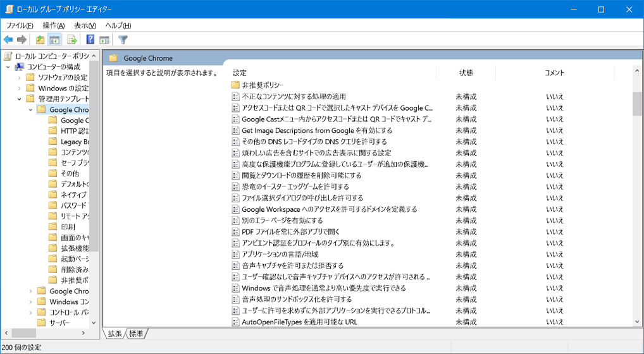
Task: Maximize the ローカル グループ ポリシー エディター window
Action: [601, 9]
